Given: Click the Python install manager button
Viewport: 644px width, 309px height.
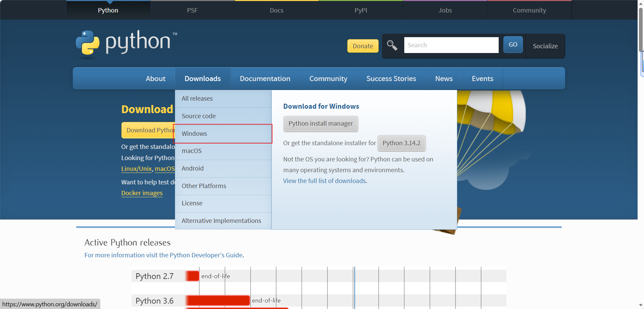Looking at the screenshot, I should tap(321, 124).
